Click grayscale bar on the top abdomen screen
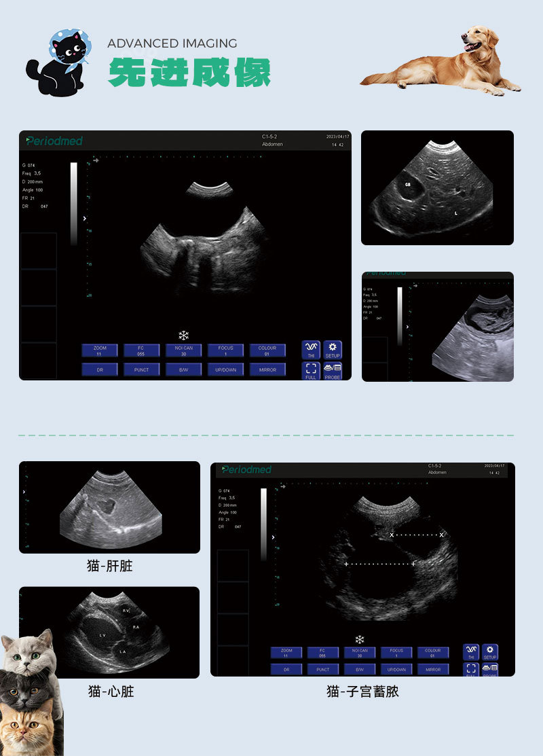543x756 pixels. pyautogui.click(x=74, y=204)
